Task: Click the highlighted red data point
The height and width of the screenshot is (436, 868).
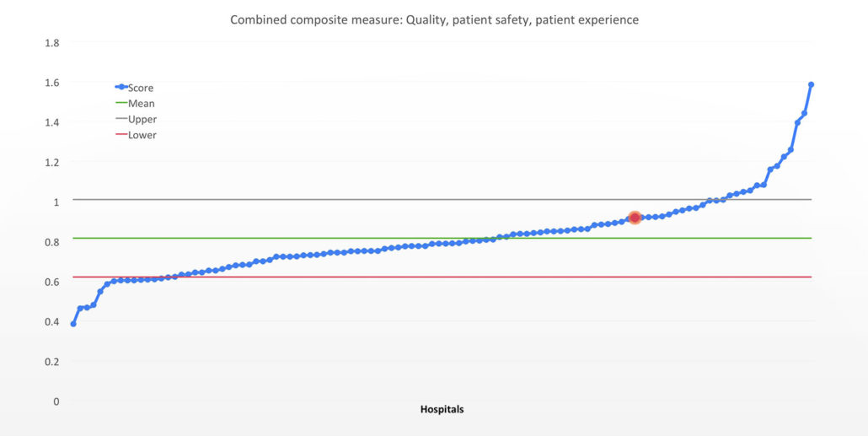Action: 635,218
